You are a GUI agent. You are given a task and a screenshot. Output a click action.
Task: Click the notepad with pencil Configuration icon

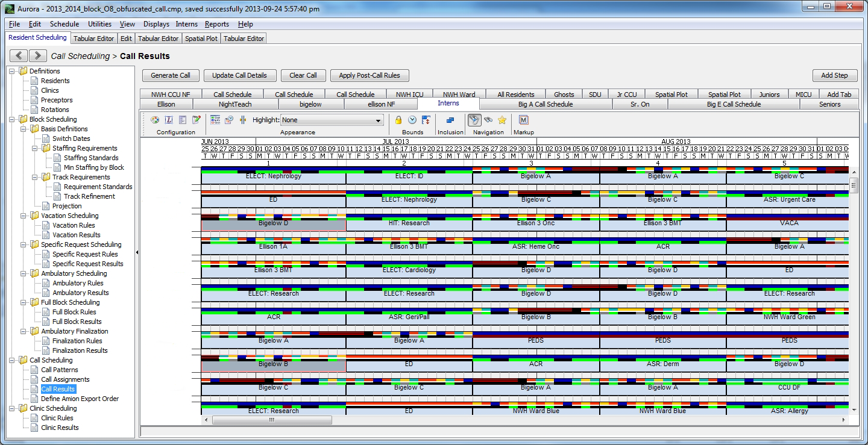point(195,120)
